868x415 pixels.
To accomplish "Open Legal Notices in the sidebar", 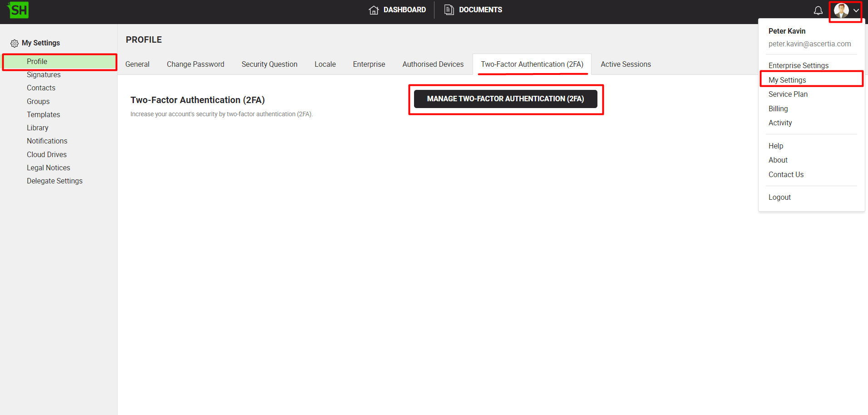I will (x=48, y=168).
